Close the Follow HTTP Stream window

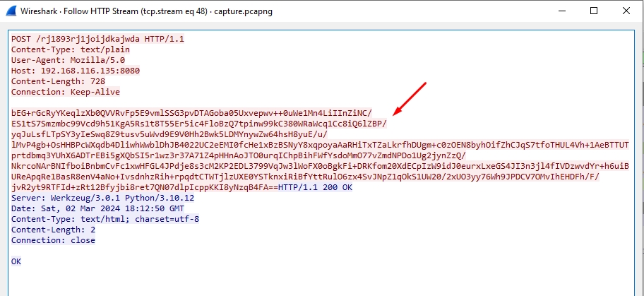click(x=627, y=11)
